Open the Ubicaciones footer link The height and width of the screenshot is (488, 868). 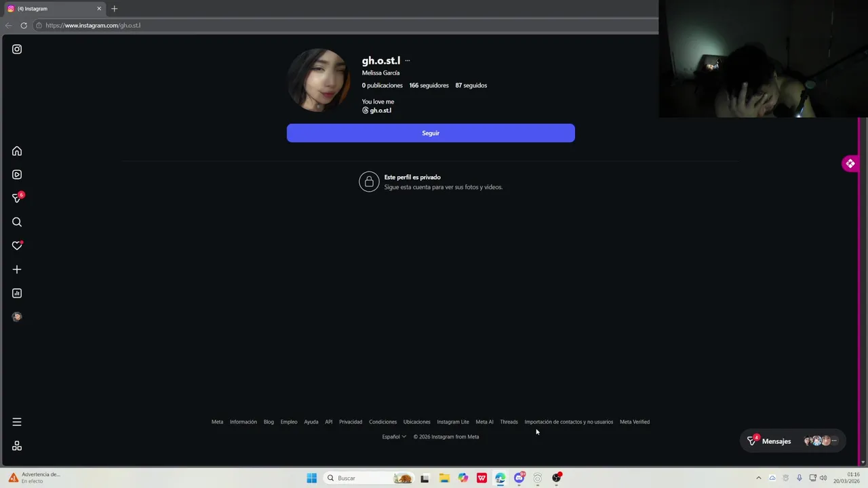pos(416,422)
